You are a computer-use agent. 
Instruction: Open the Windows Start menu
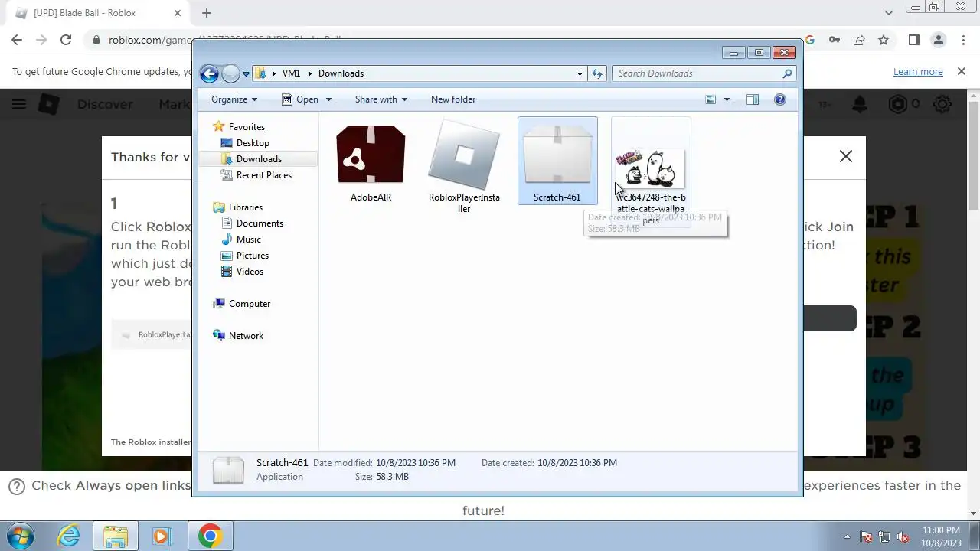[20, 536]
